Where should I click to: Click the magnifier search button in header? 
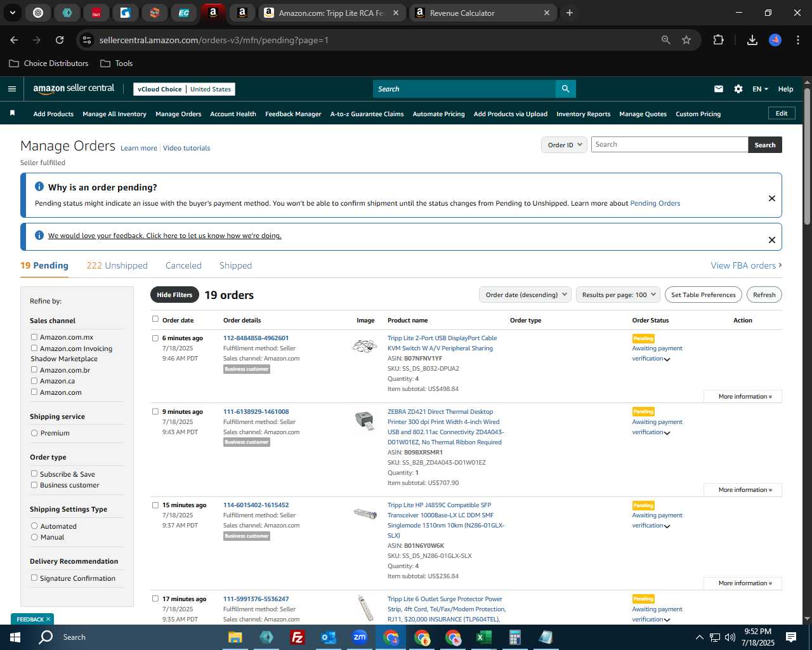[x=565, y=89]
